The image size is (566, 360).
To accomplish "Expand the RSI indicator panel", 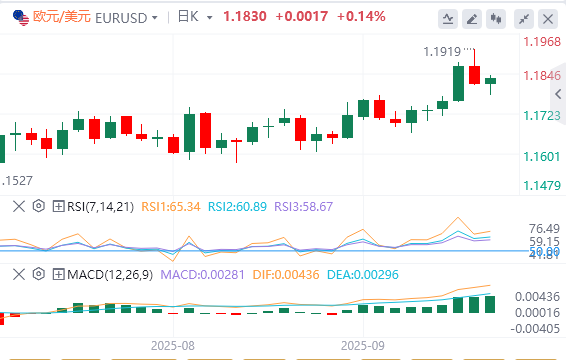I will click(x=58, y=207).
